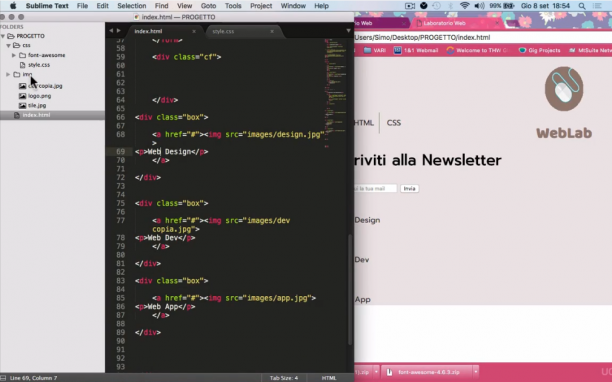Open Notification Center icon
Image resolution: width=612 pixels, height=382 pixels.
point(597,6)
